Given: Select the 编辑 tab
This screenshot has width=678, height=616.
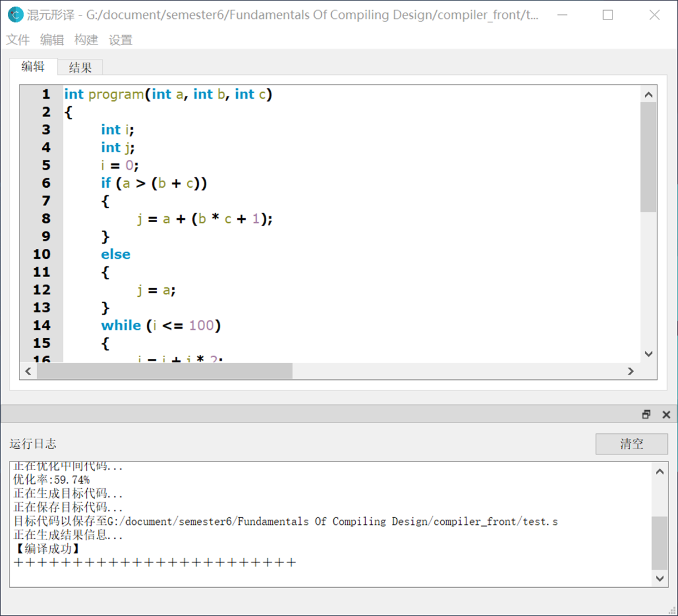Looking at the screenshot, I should point(33,67).
